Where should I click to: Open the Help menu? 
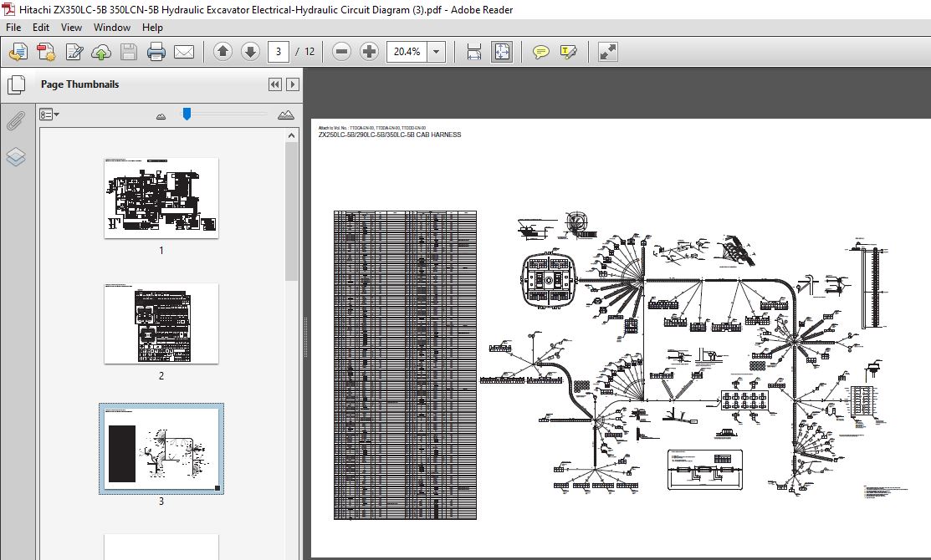tap(152, 28)
